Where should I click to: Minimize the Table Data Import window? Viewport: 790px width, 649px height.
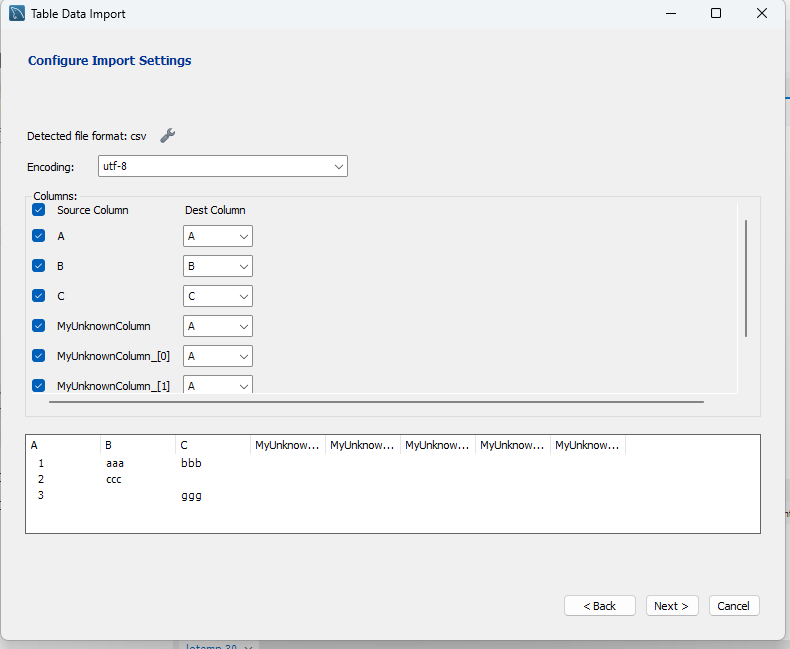tap(671, 13)
